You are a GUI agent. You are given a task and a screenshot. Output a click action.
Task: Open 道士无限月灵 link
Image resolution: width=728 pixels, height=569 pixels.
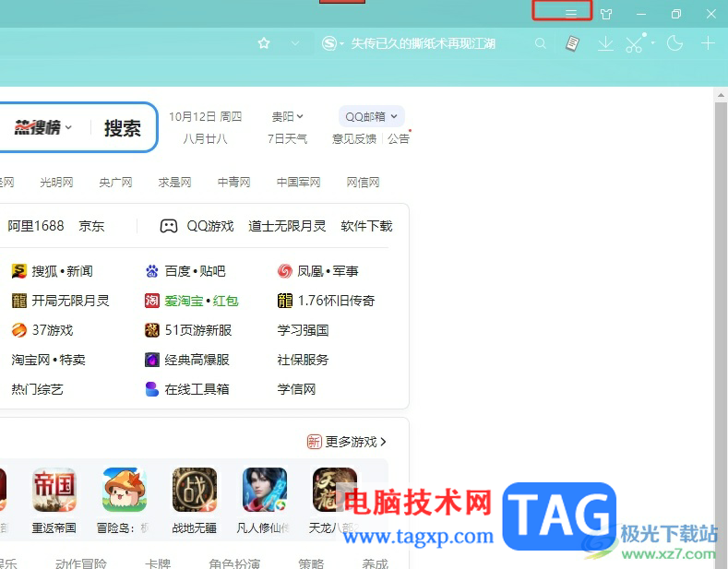pos(287,226)
